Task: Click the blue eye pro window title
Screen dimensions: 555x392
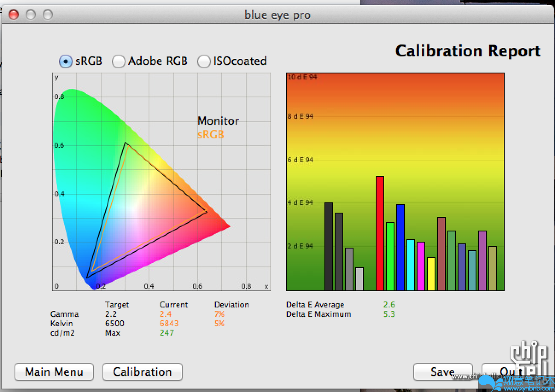Action: coord(277,15)
